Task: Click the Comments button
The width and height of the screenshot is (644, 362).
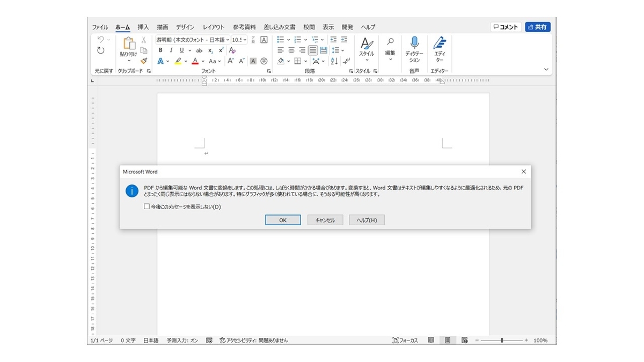Action: (506, 27)
